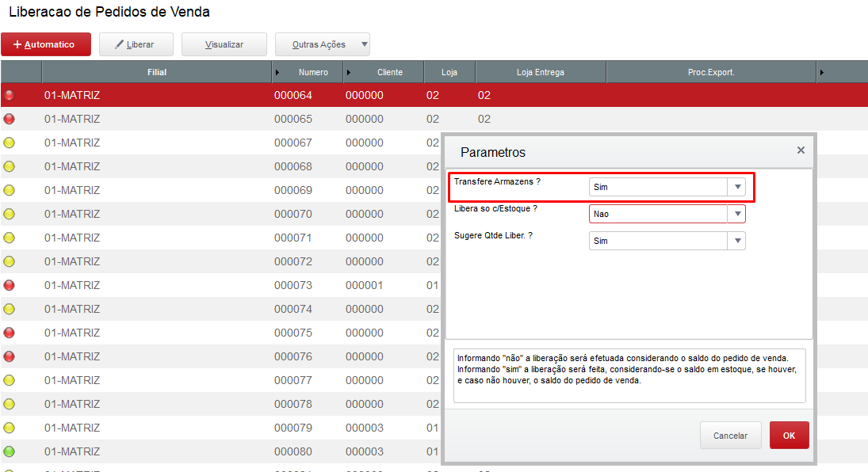Click the Loja Entrega column header
Viewport: 868px width, 472px height.
(541, 72)
